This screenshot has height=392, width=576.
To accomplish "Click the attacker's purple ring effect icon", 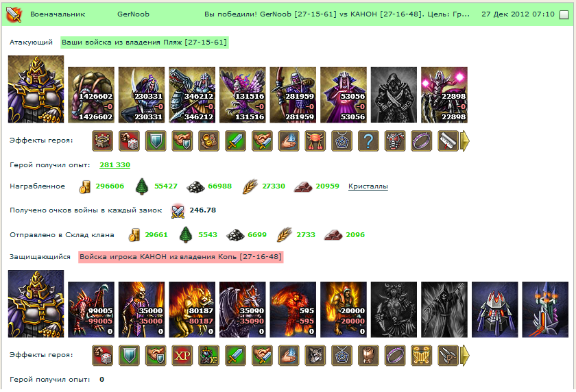I will coord(421,141).
